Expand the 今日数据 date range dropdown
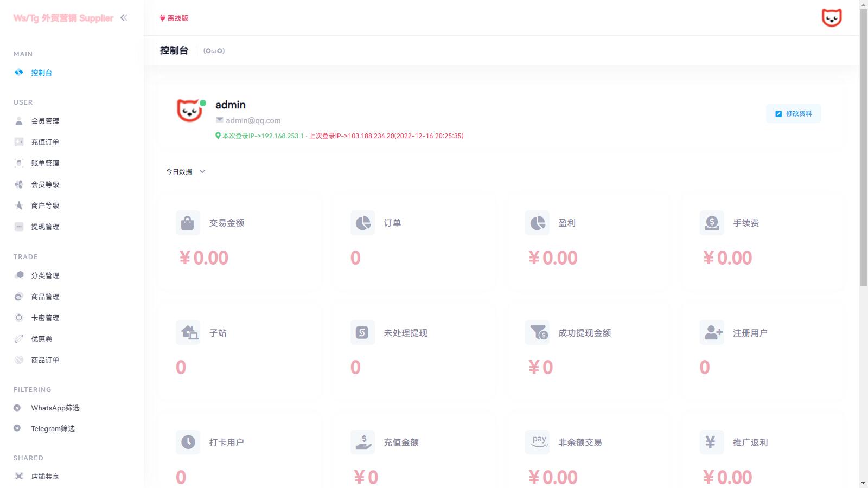868x488 pixels. [186, 171]
